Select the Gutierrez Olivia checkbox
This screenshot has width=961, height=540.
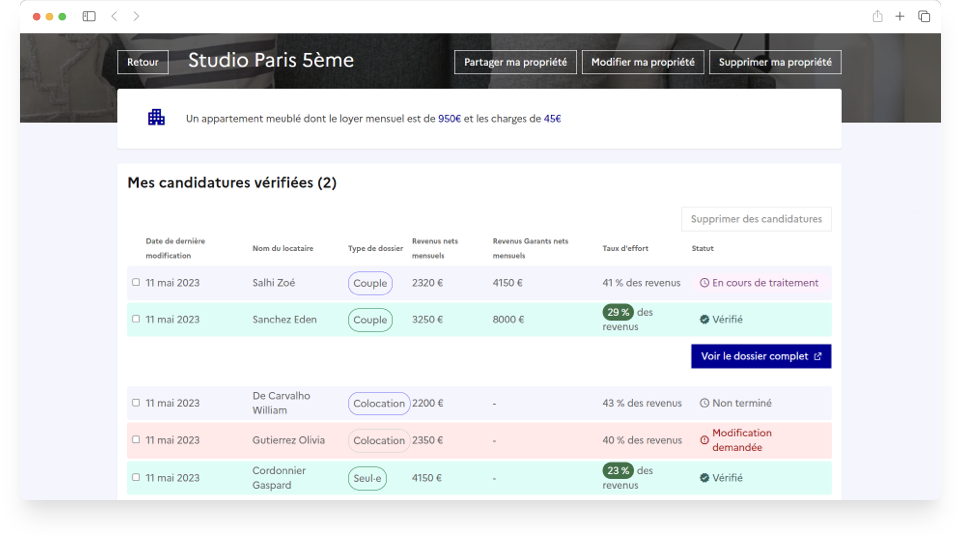coord(136,439)
